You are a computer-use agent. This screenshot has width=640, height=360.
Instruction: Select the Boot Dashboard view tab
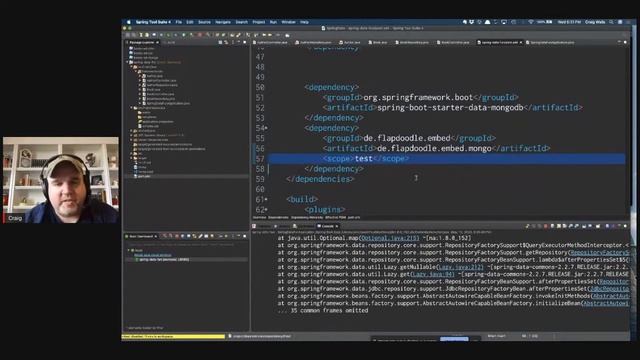pos(140,236)
